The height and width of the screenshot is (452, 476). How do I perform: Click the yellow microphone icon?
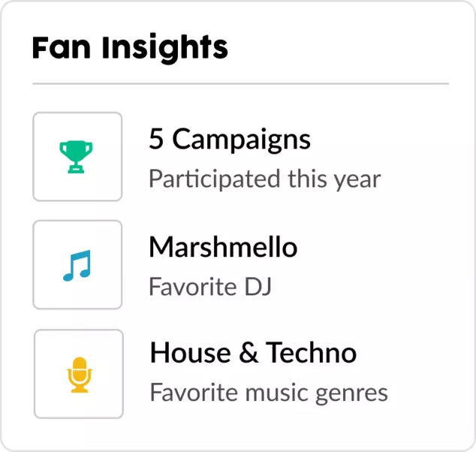[x=78, y=374]
